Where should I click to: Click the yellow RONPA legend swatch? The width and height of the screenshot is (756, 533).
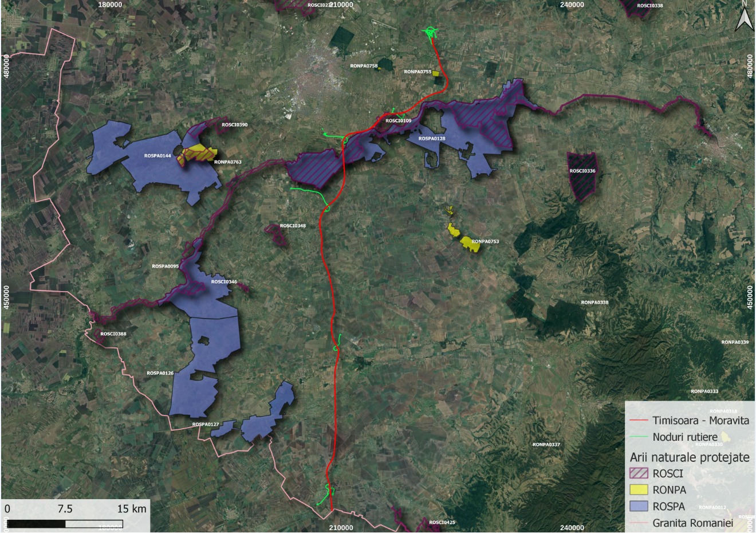639,490
